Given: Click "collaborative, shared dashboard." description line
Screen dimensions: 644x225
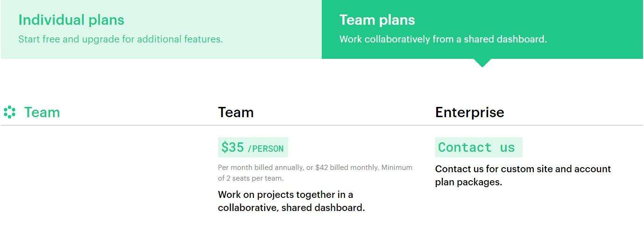Looking at the screenshot, I should pyautogui.click(x=291, y=208).
